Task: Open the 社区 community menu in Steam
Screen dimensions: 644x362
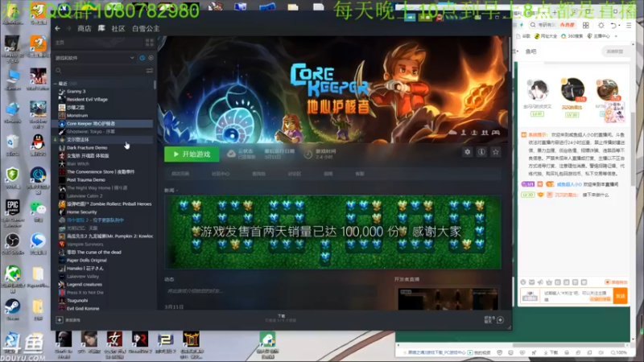Action: click(118, 28)
